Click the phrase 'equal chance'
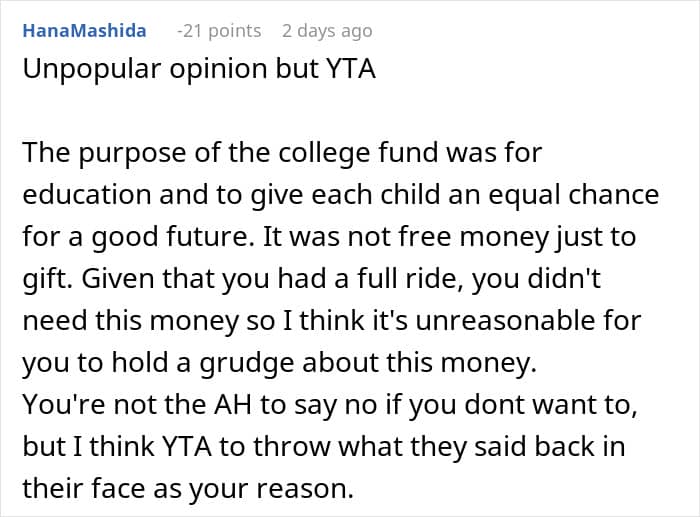 click(589, 193)
